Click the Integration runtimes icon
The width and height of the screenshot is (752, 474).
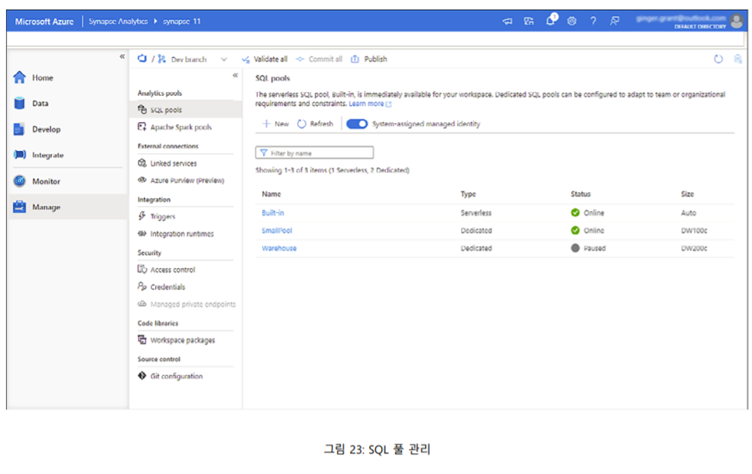coord(142,234)
